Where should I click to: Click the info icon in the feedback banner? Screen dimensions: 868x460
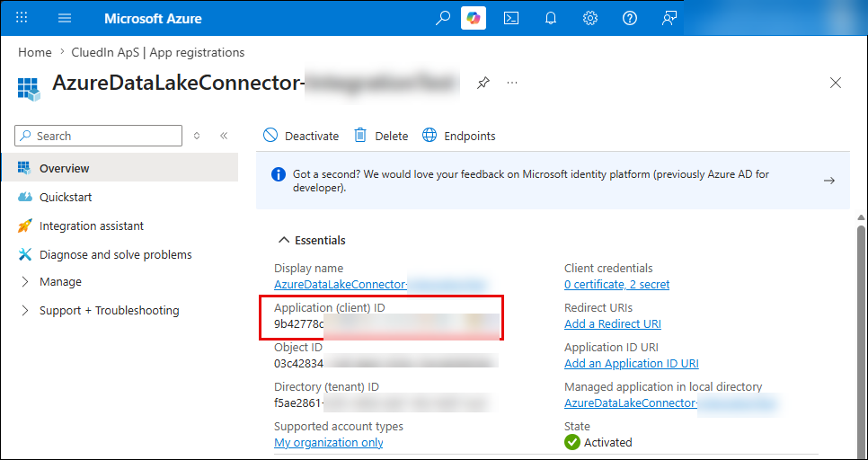tap(279, 175)
